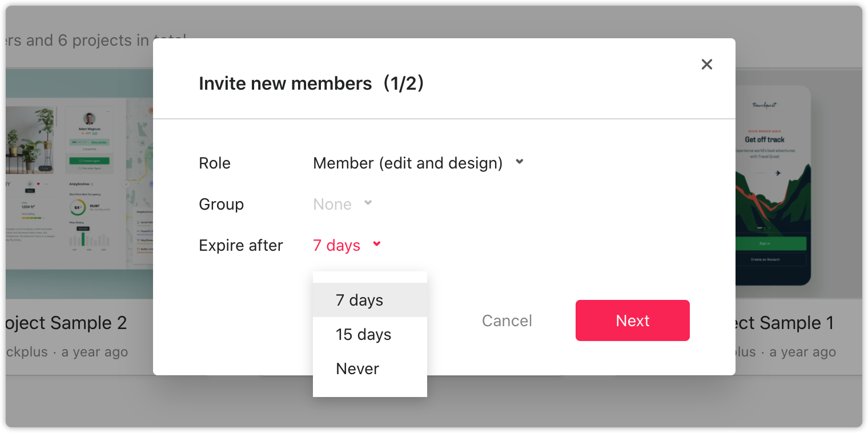Image resolution: width=868 pixels, height=433 pixels.
Task: Click the red Expire after chevron arrow
Action: pos(376,244)
